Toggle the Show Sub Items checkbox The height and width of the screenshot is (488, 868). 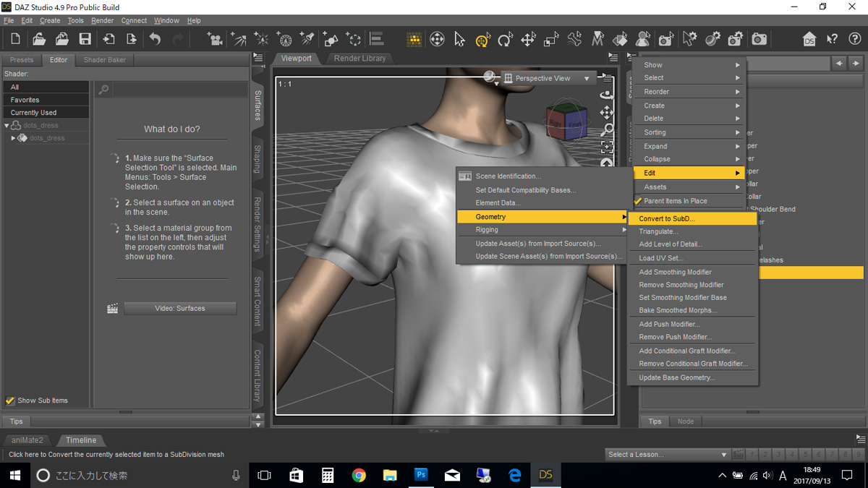[x=10, y=401]
